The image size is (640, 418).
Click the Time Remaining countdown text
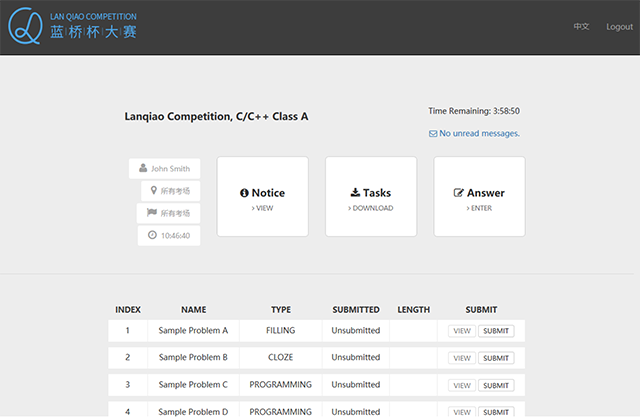coord(473,111)
